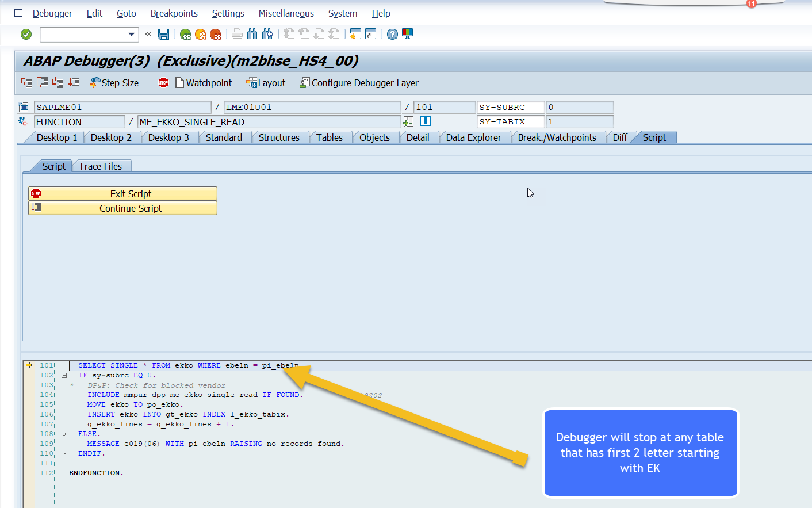Switch to the Standard tab
Screen dimensions: 812x508
(x=224, y=137)
